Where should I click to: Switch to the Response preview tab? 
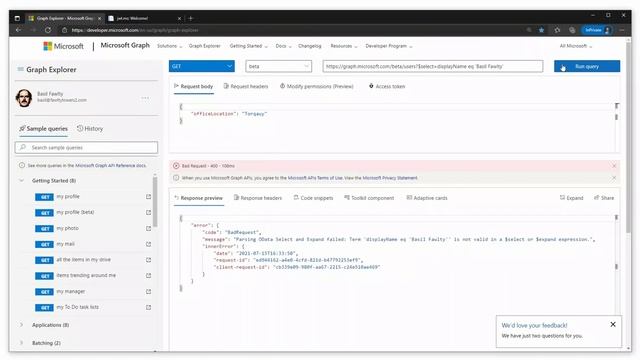click(199, 198)
